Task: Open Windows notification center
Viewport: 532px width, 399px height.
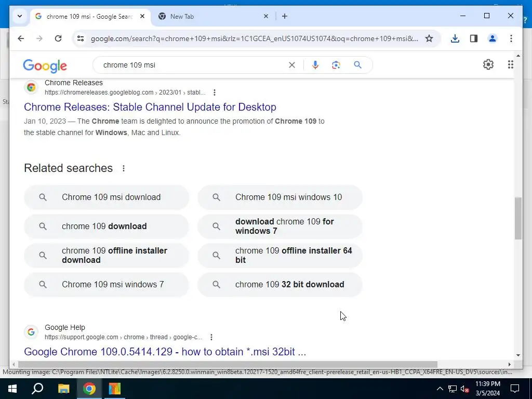Action: [515, 389]
